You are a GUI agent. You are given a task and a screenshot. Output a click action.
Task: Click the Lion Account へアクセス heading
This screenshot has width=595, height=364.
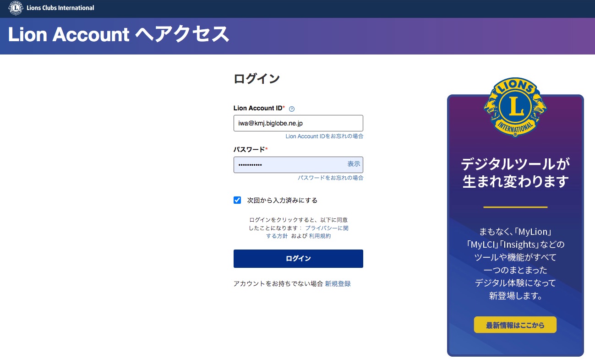(x=119, y=35)
